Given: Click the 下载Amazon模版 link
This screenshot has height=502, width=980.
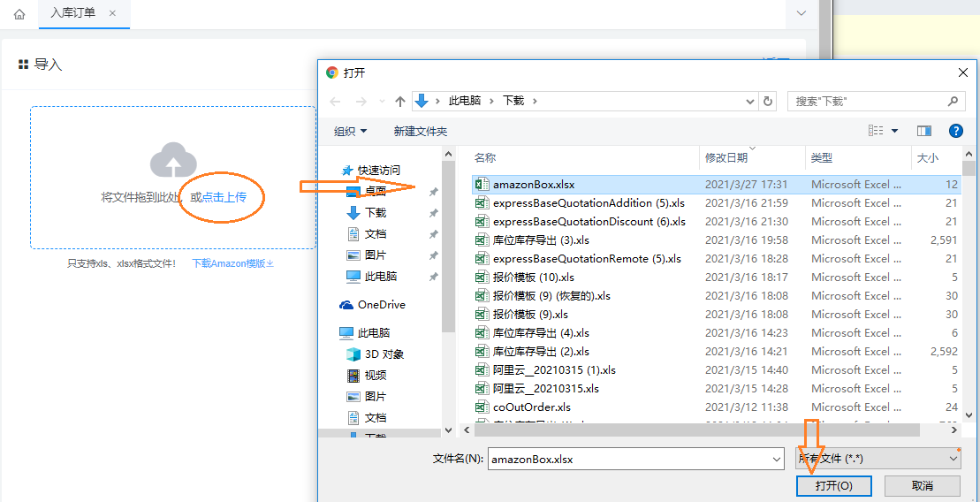Looking at the screenshot, I should (x=232, y=263).
